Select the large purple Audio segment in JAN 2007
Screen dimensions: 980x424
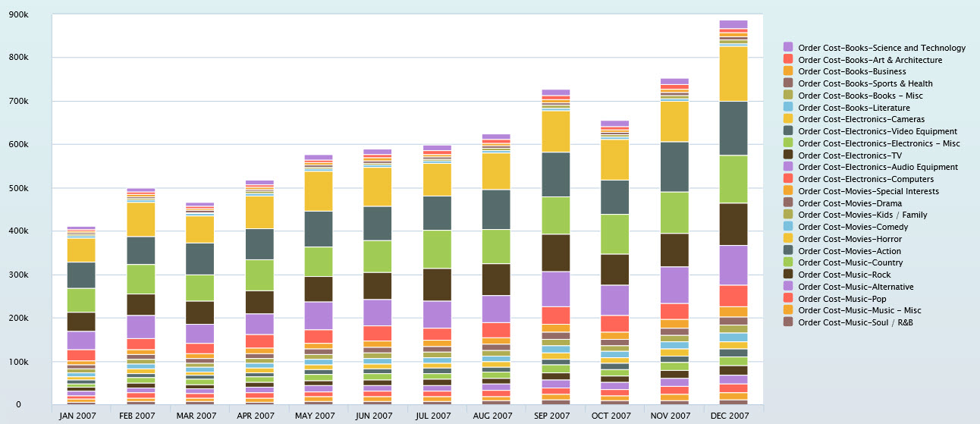[81, 340]
